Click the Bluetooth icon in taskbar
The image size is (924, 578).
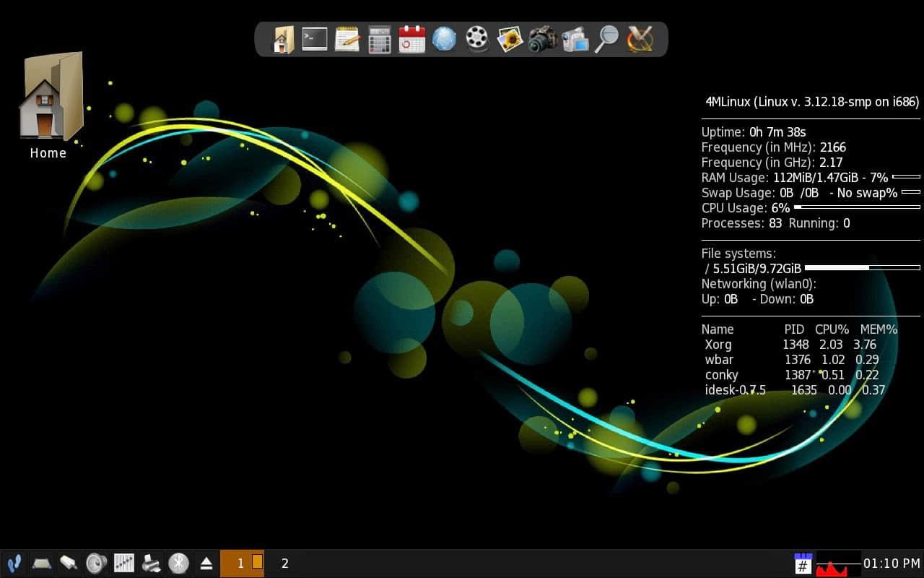click(178, 563)
